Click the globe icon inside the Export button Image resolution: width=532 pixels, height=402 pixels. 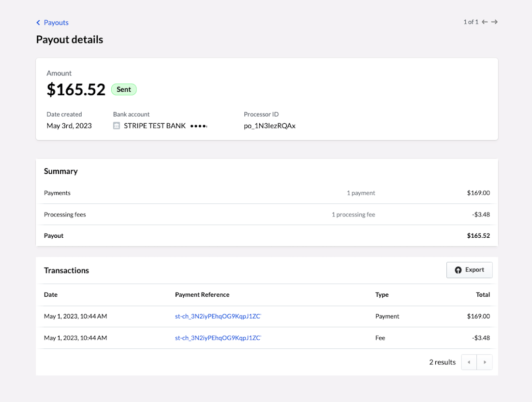pos(458,270)
